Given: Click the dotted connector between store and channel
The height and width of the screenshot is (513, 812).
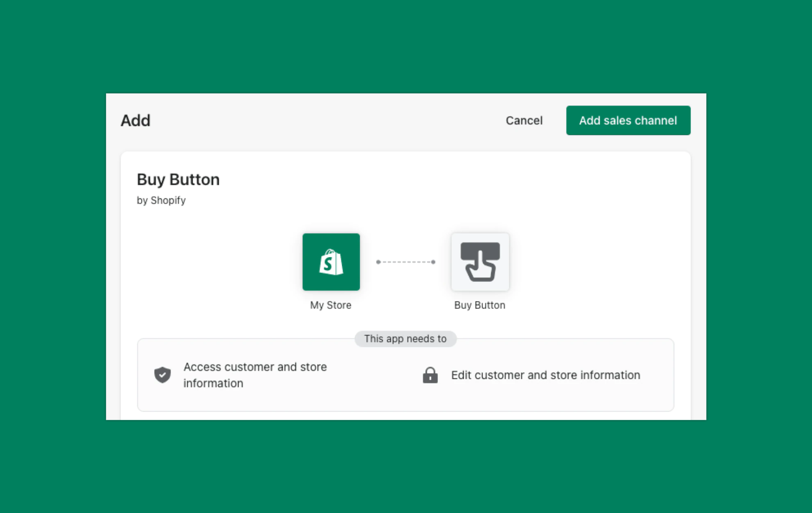Looking at the screenshot, I should point(405,262).
